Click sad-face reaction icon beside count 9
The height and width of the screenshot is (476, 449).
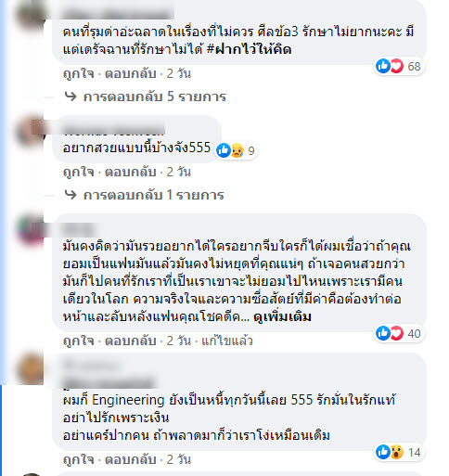(237, 150)
